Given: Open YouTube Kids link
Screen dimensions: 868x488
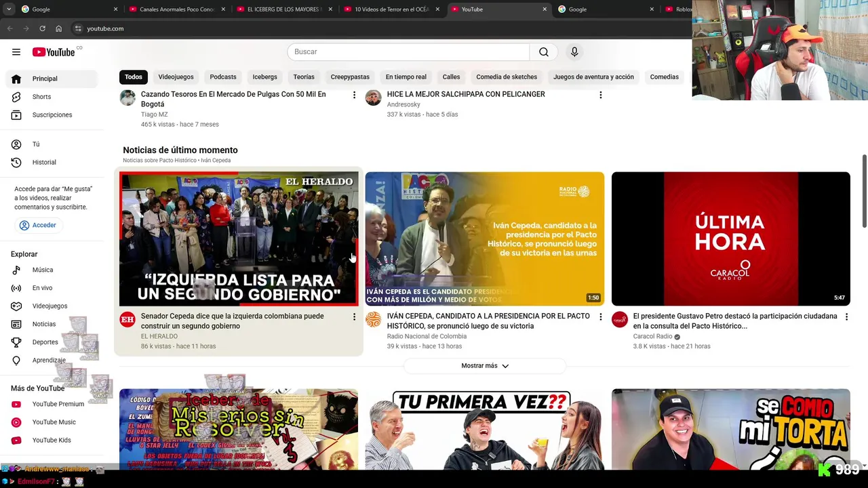Looking at the screenshot, I should click(x=53, y=441).
